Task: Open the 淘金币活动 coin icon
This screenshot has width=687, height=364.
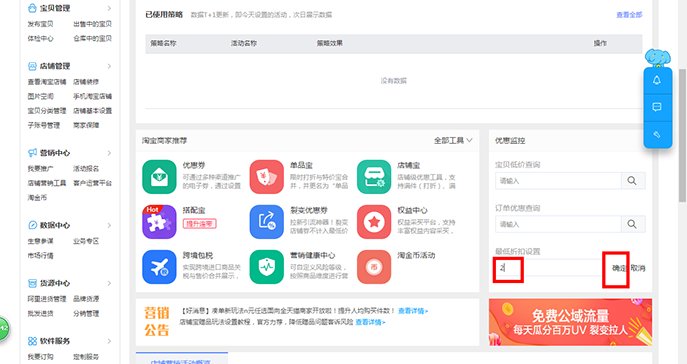Action: click(374, 267)
